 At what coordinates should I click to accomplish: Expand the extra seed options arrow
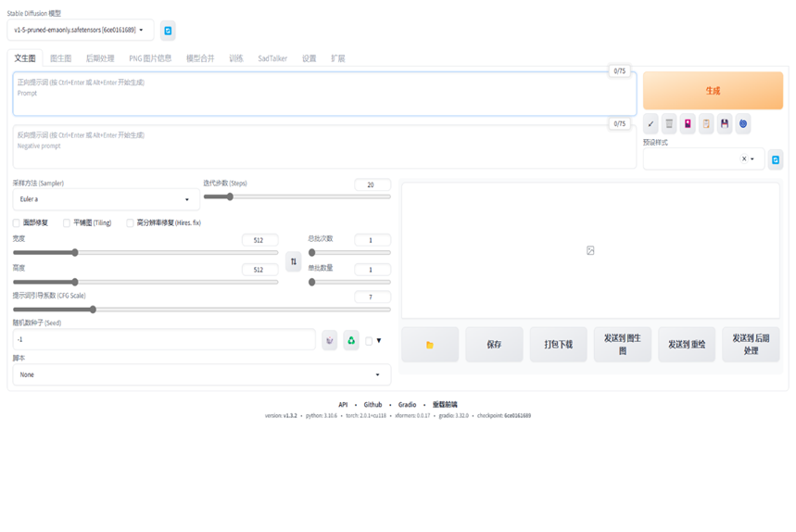379,341
